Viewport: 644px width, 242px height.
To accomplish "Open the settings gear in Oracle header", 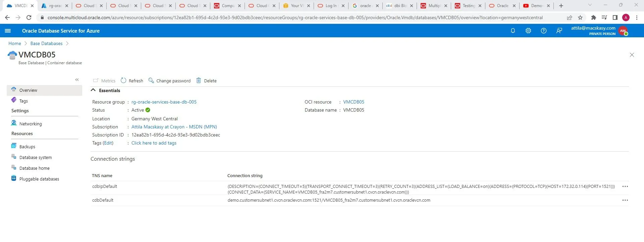I will pyautogui.click(x=528, y=31).
